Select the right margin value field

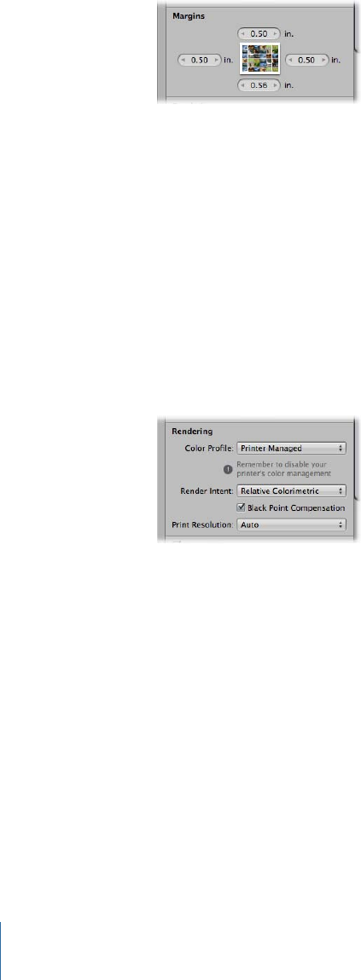point(307,60)
